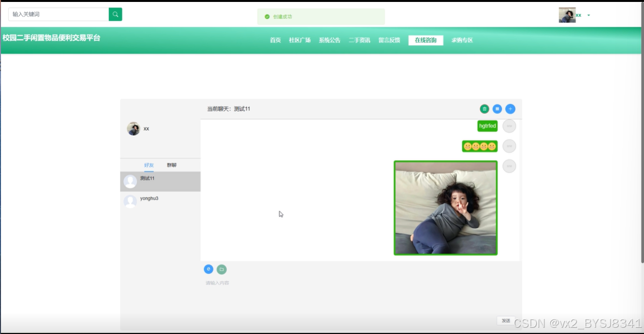Click the user avatar in top bar
Screen dimensions: 644x334
567,15
